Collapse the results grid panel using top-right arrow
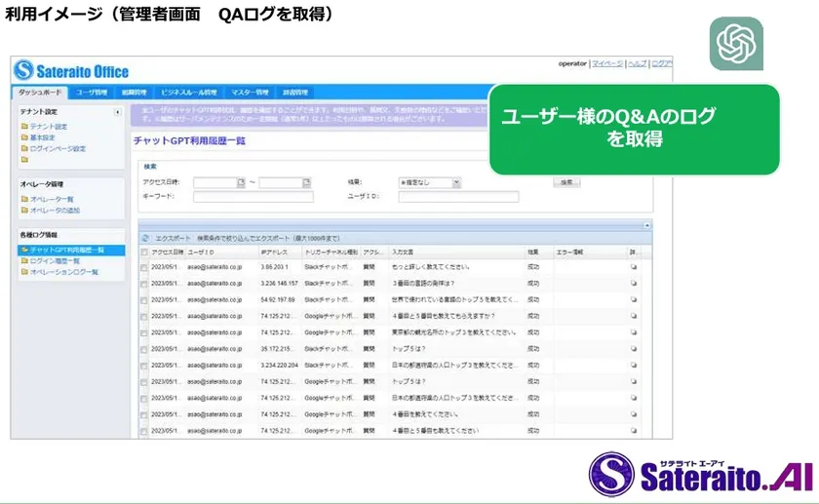This screenshot has width=819, height=504. [645, 225]
